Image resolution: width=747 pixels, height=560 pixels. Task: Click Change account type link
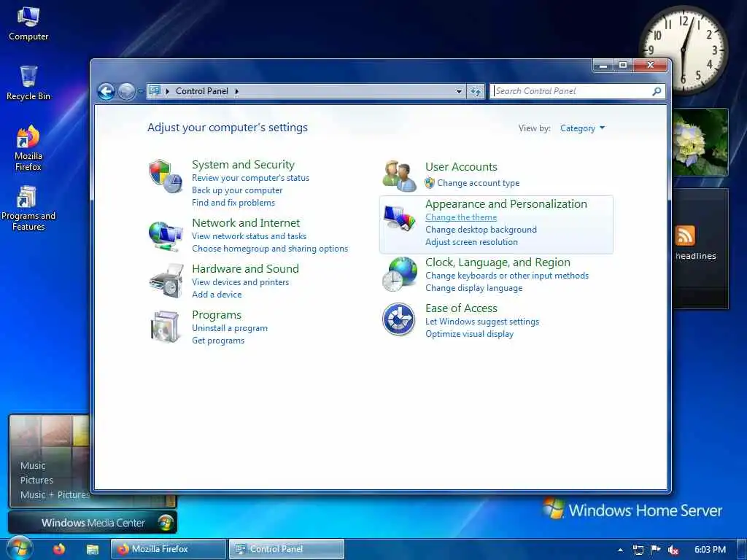pyautogui.click(x=479, y=183)
